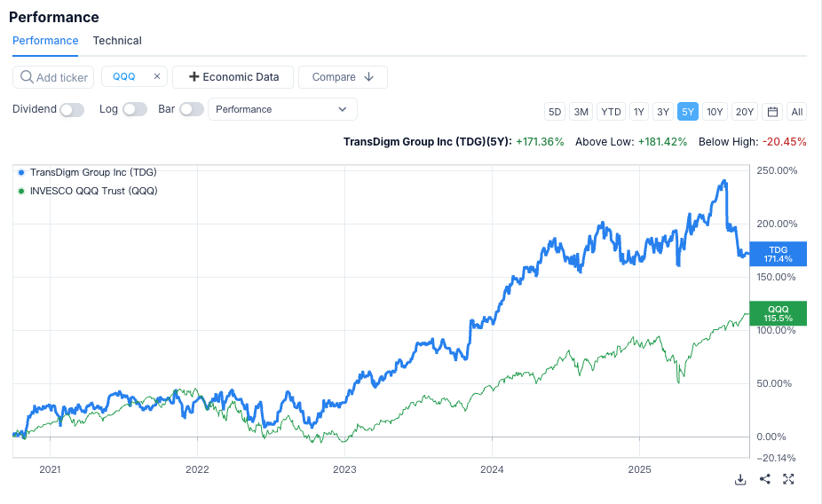Screen dimensions: 822x504
Task: Expand chart to fullscreen
Action: pyautogui.click(x=788, y=479)
